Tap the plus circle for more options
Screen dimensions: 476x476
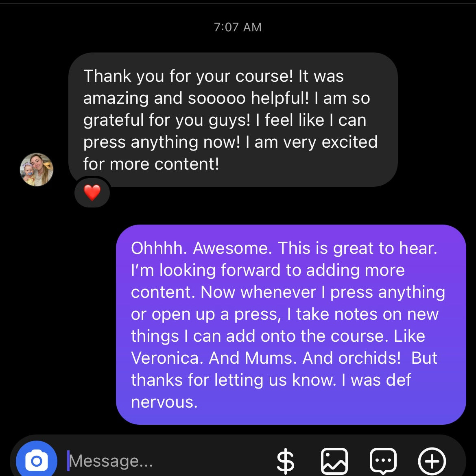pos(432,461)
